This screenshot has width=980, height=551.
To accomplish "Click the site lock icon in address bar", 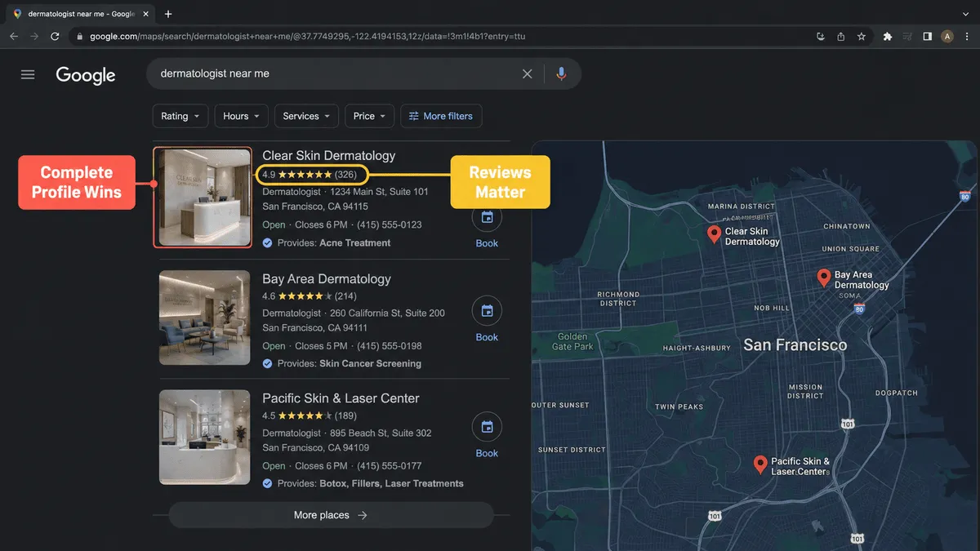I will point(79,37).
